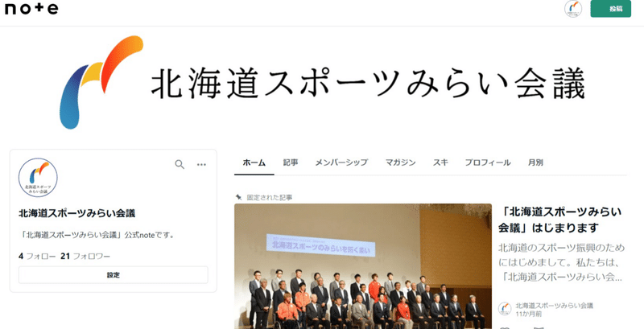Open the 月別 tab
This screenshot has width=644, height=329.
[x=535, y=162]
